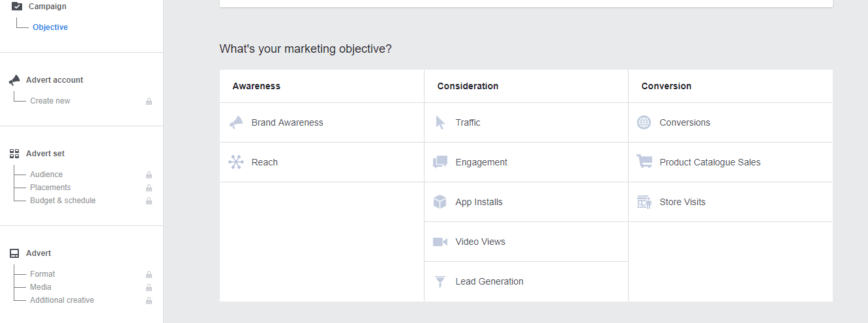
Task: Click the Engagement chat bubbles icon
Action: click(x=440, y=162)
